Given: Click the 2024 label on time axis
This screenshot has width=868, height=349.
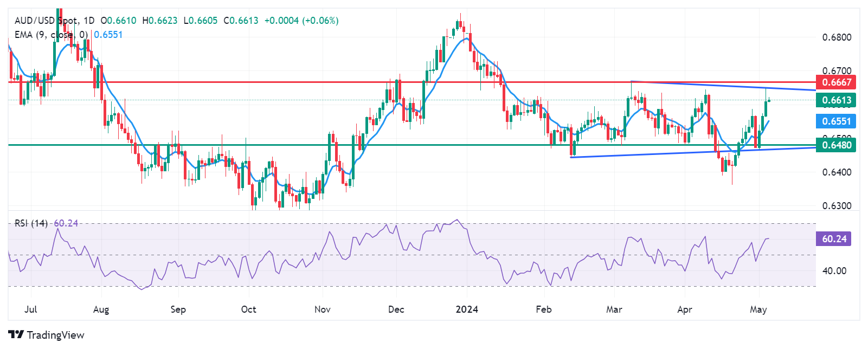Looking at the screenshot, I should (x=467, y=309).
